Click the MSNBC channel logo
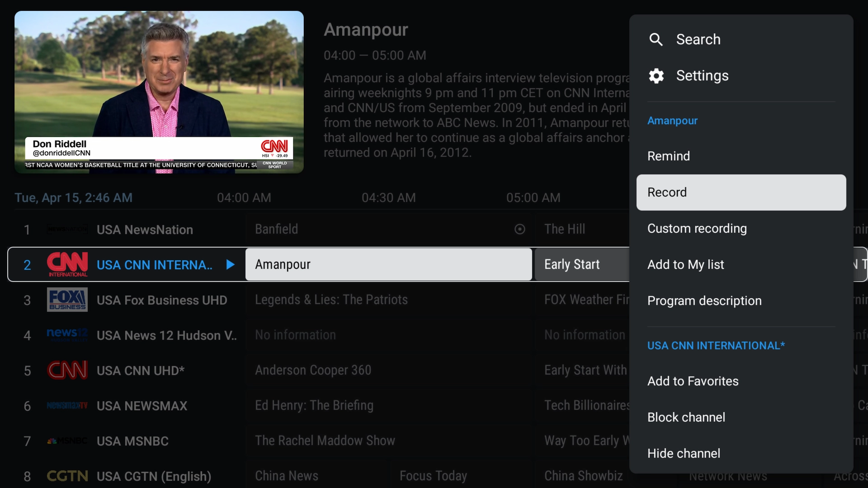 coord(67,441)
